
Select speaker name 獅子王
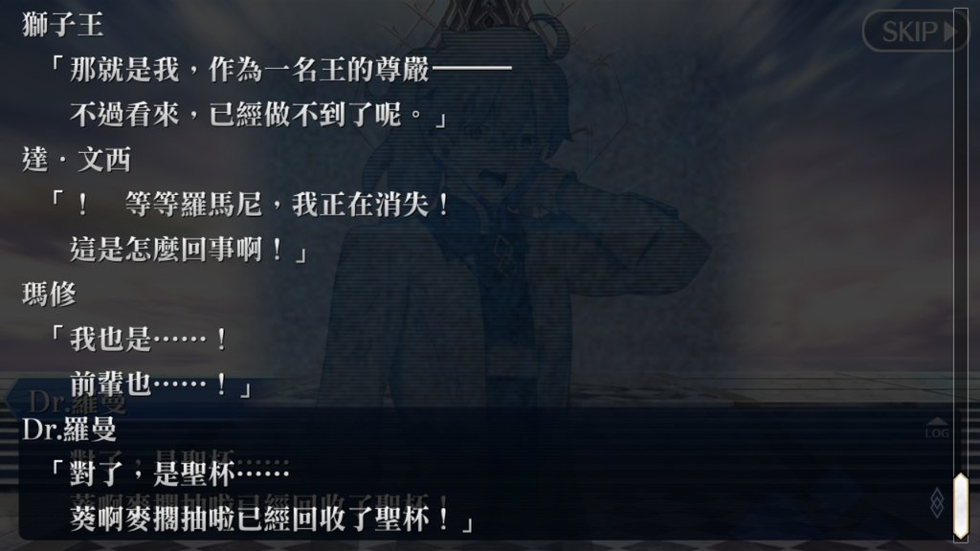[x=62, y=25]
